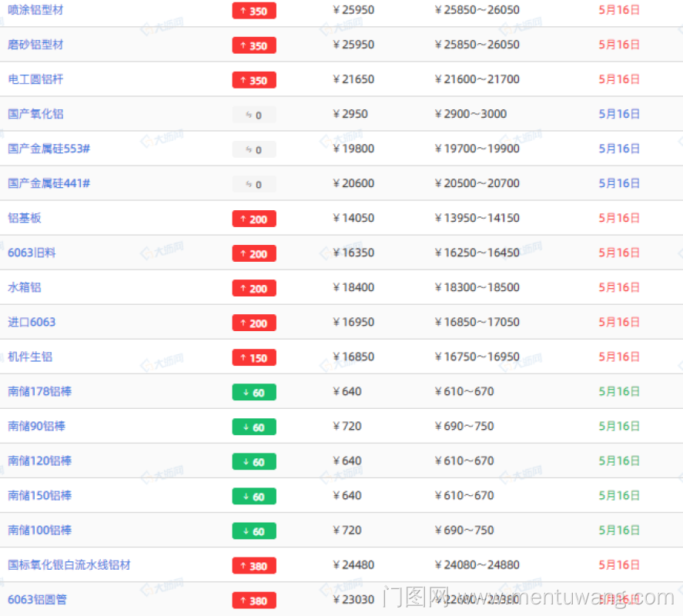Click the ¥24480 average price
The width and height of the screenshot is (683, 616).
pos(353,564)
